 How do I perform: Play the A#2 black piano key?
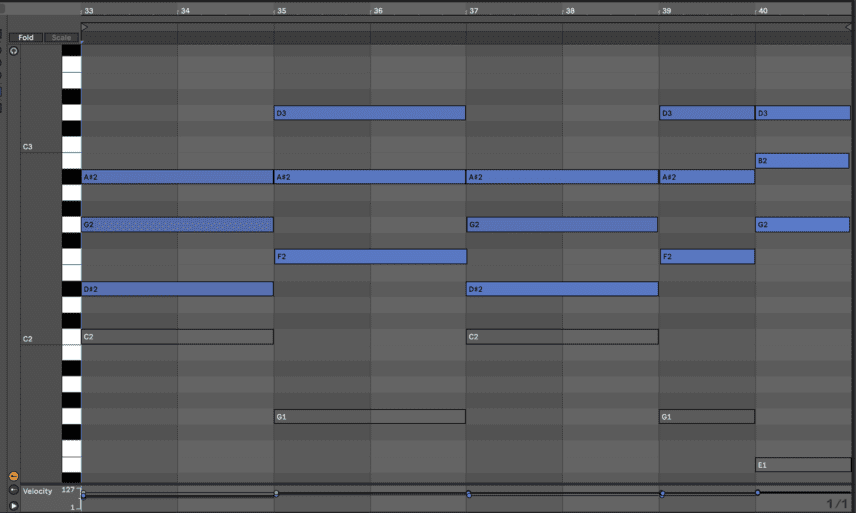click(x=72, y=177)
